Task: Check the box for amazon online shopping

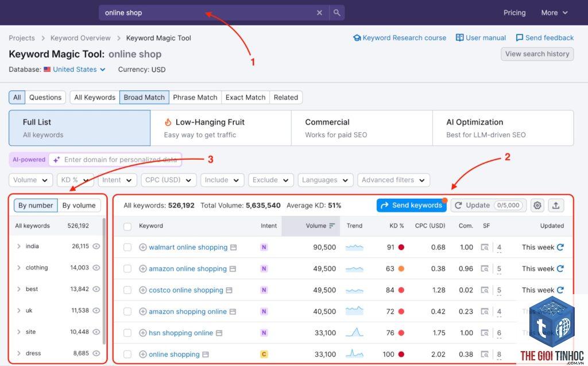Action: (127, 269)
